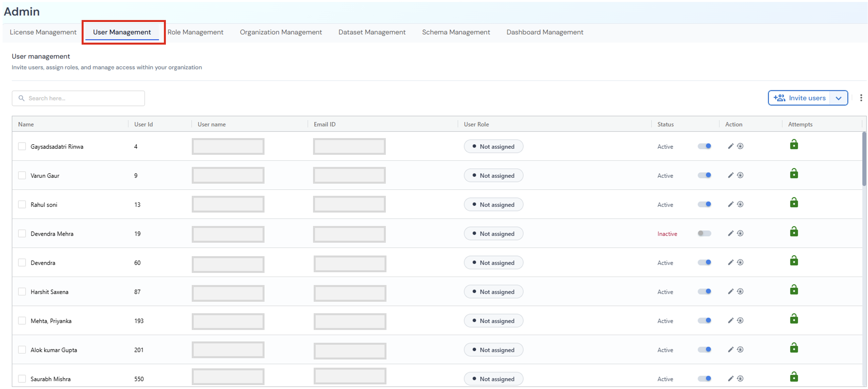
Task: Click the table vertical scrollbar
Action: [864, 158]
